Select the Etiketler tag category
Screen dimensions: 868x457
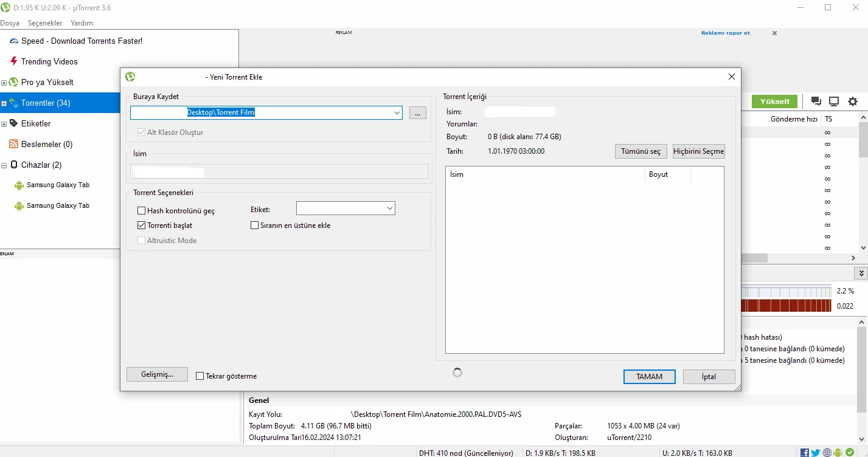[36, 123]
